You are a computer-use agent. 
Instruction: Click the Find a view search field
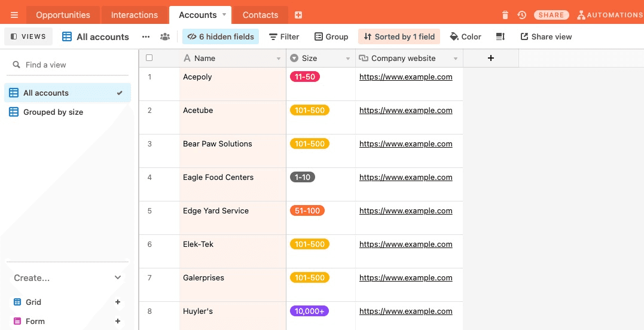(68, 65)
